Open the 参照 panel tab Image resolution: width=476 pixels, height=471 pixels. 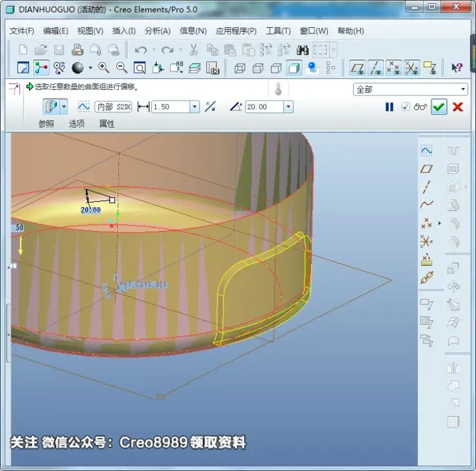click(x=46, y=124)
